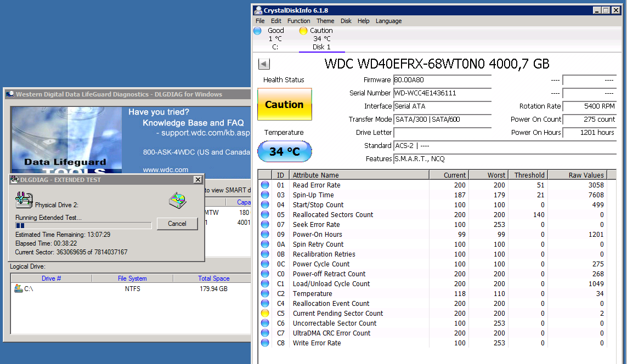627x364 pixels.
Task: Sort by Attribute Name column header
Action: click(359, 175)
